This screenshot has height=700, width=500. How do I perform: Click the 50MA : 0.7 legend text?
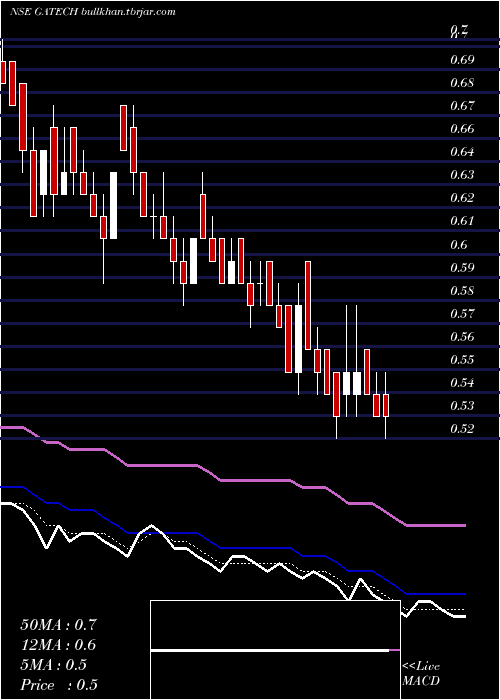click(58, 625)
